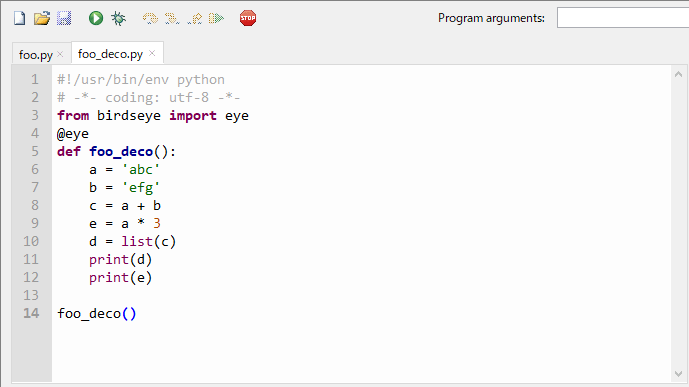
Task: Stop the program with red STOP icon
Action: click(248, 18)
